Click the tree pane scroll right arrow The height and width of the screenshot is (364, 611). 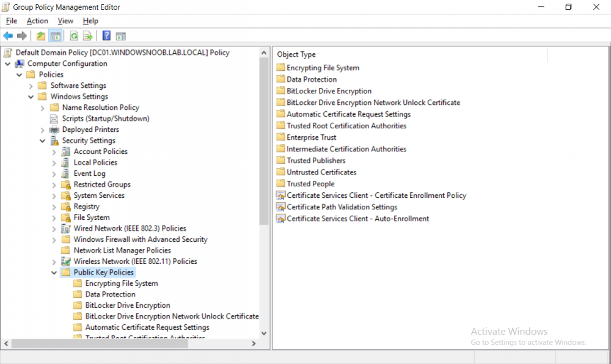(254, 343)
